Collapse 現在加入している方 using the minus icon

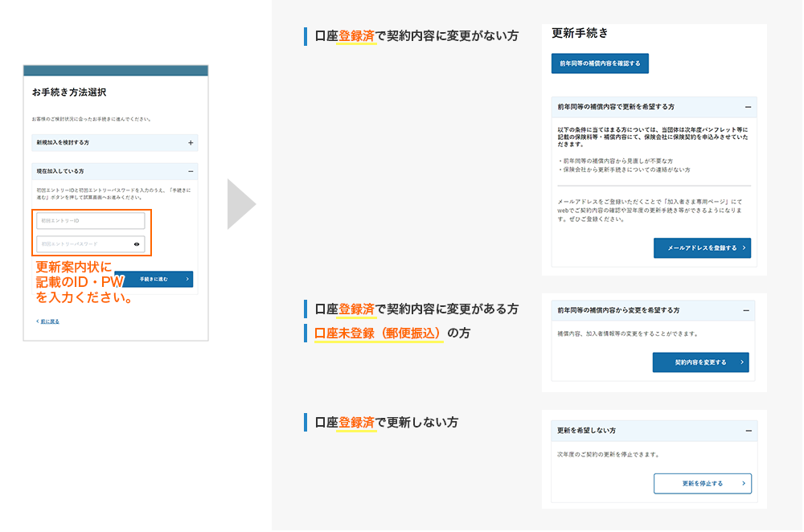(x=191, y=171)
